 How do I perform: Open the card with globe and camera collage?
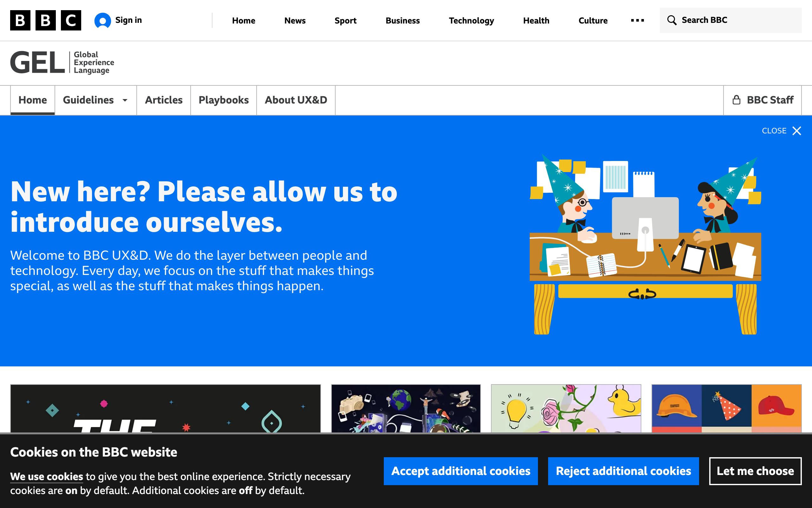click(406, 408)
